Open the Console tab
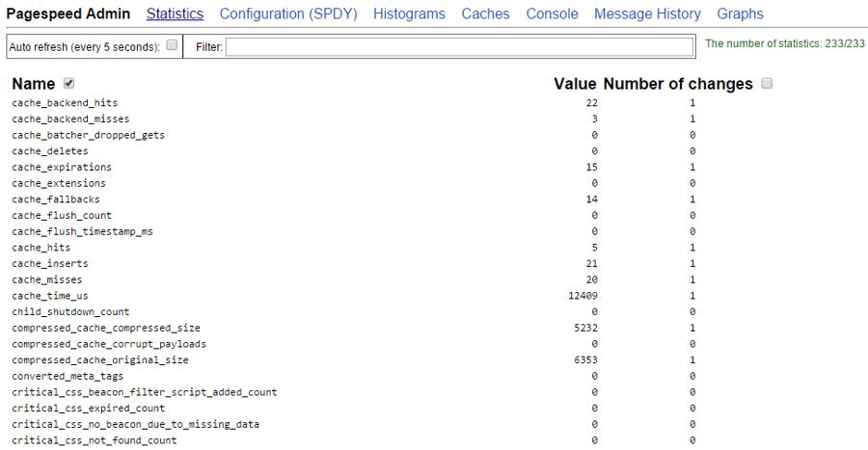The width and height of the screenshot is (868, 450). (552, 13)
